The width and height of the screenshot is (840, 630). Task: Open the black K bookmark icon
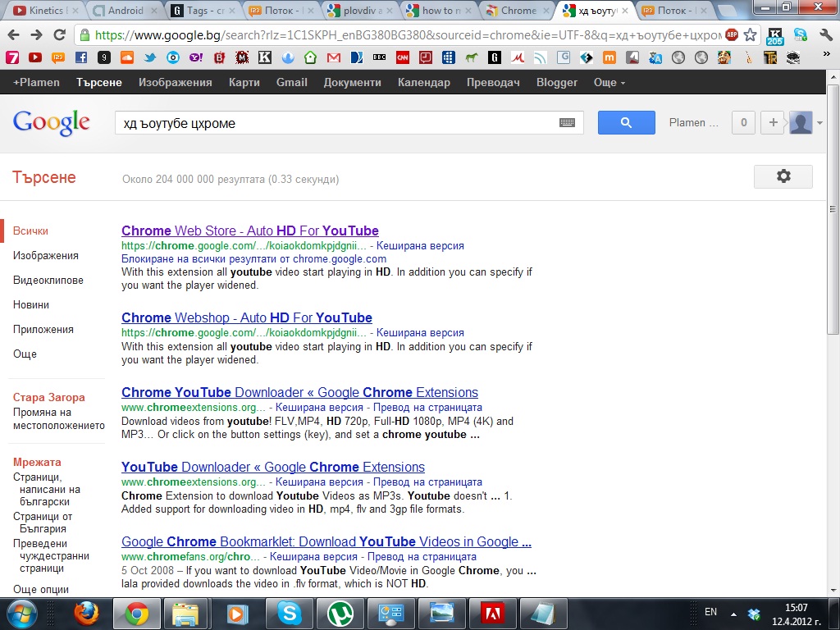tap(265, 57)
